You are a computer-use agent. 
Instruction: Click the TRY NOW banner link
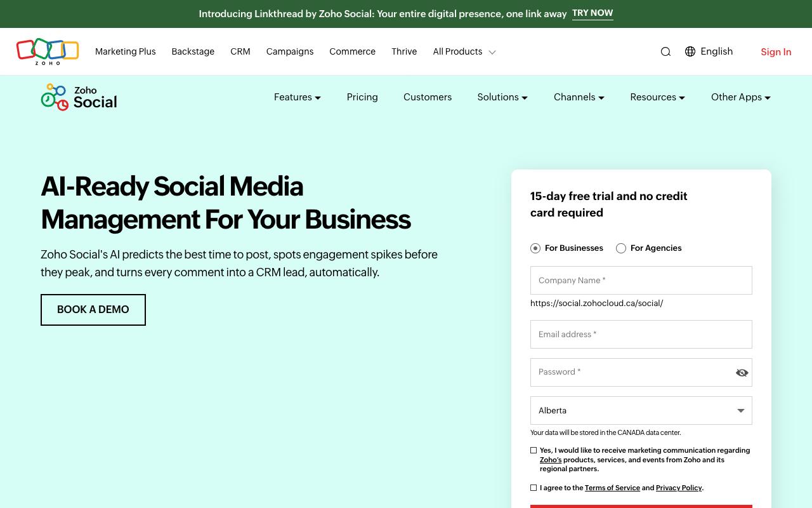tap(593, 13)
